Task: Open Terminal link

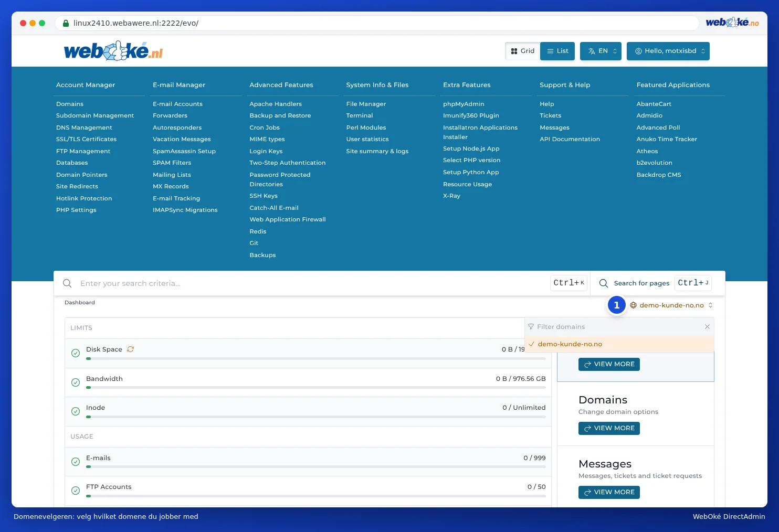Action: click(x=360, y=115)
